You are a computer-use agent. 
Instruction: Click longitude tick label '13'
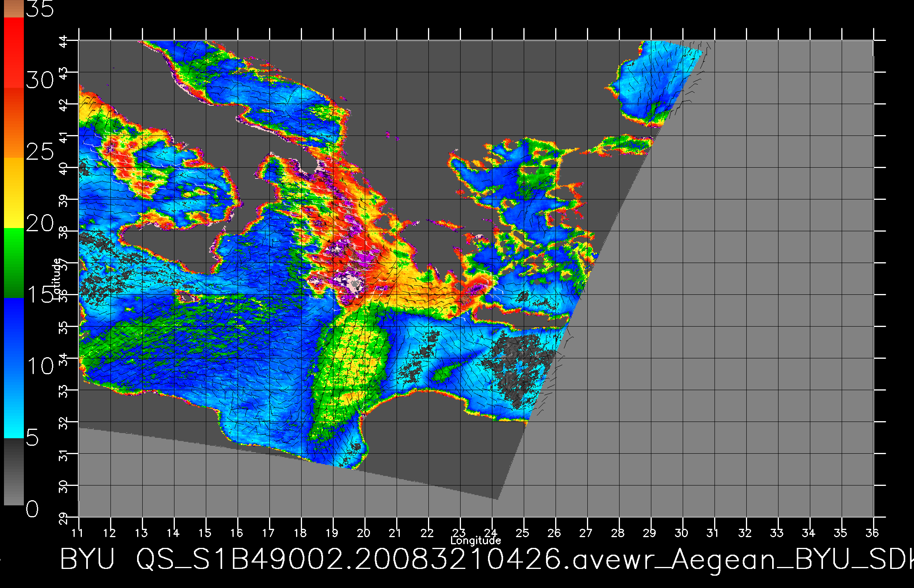coord(141,533)
